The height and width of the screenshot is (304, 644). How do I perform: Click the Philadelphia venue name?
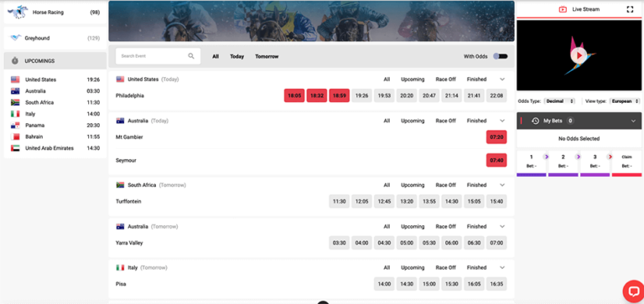pos(130,95)
